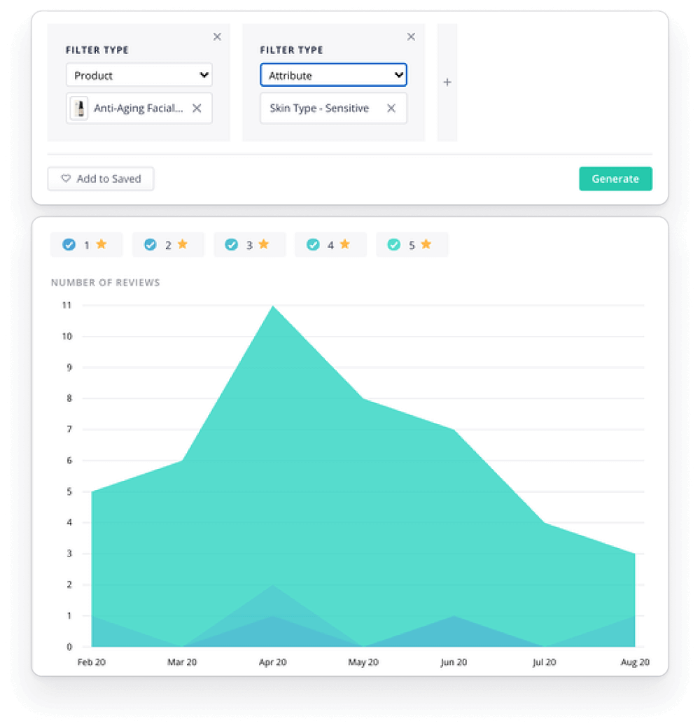The height and width of the screenshot is (728, 700).
Task: Toggle the 2 star checkbox
Action: (150, 244)
